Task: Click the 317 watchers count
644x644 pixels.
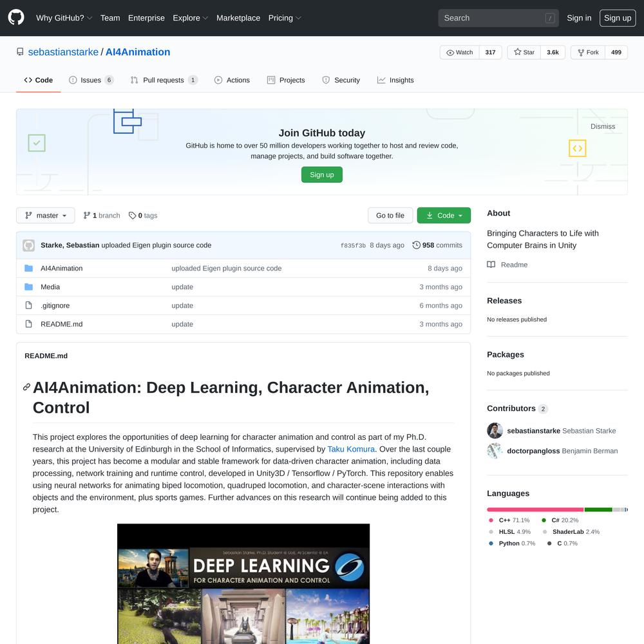Action: [x=490, y=52]
